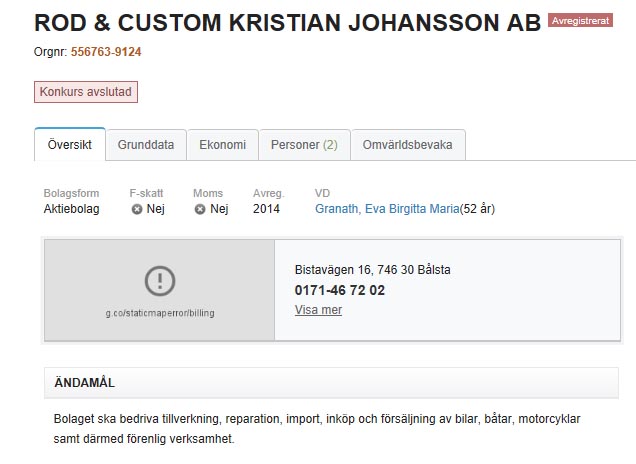Click the F-skatt Nej cross icon
Viewport: 636px width, 464px height.
pos(136,209)
